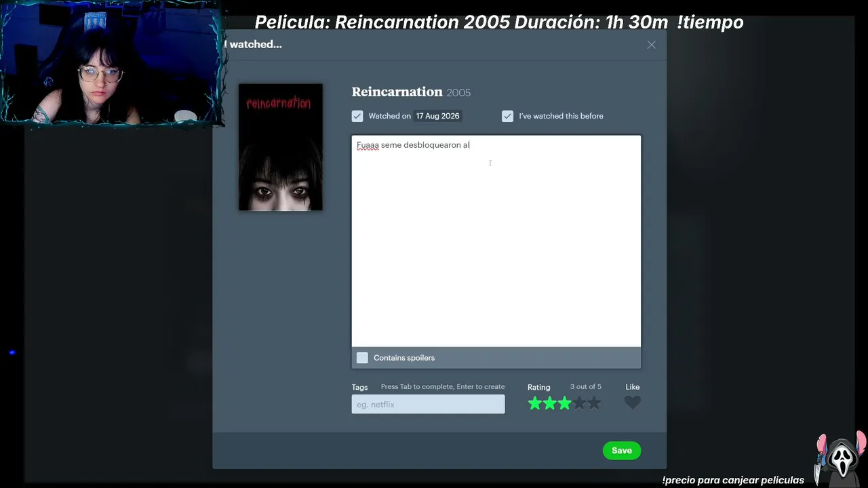Screen dimensions: 868x488
Task: Enable the 'Contains spoilers' checkbox
Action: (x=362, y=358)
